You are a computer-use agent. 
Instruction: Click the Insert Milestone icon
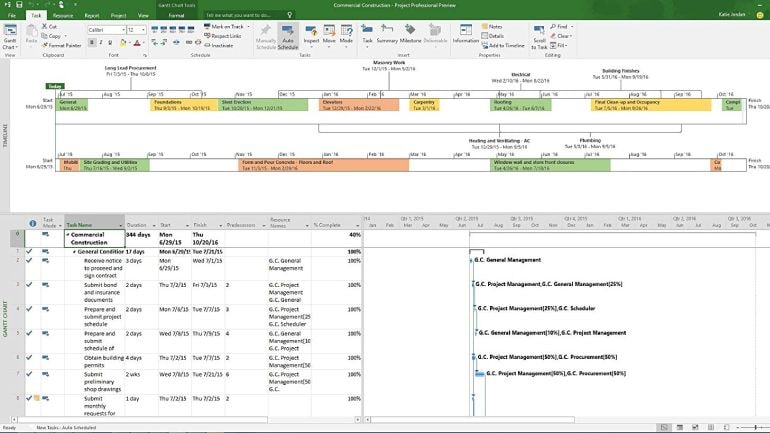click(410, 30)
